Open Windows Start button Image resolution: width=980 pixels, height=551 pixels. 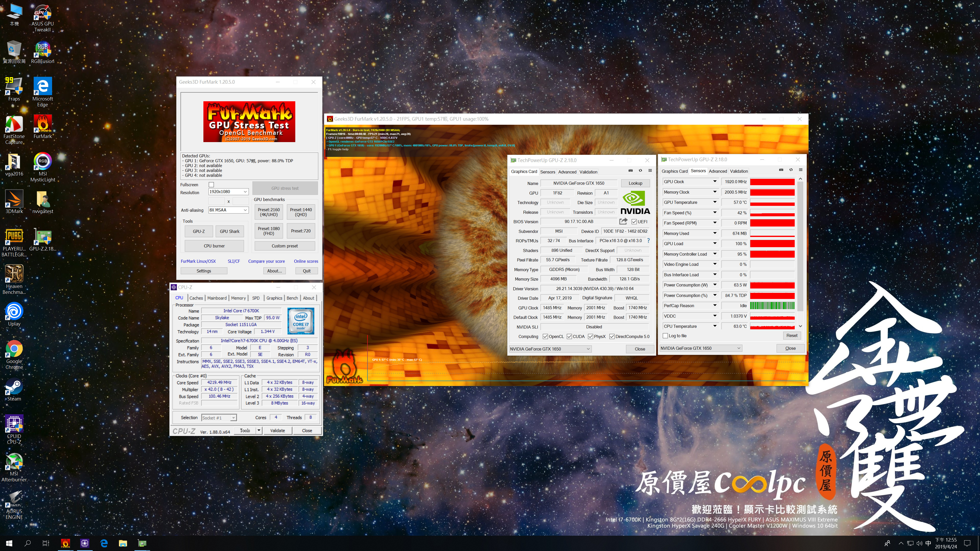click(x=9, y=543)
